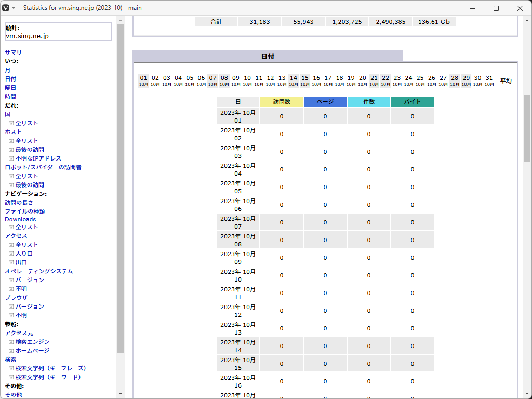
Task: Click the icon next to 検索エンジン
Action: (x=11, y=342)
